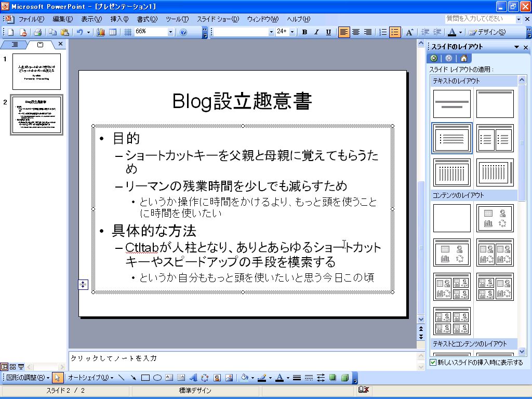Decrease indent level icon
The width and height of the screenshot is (532, 399).
click(x=425, y=32)
